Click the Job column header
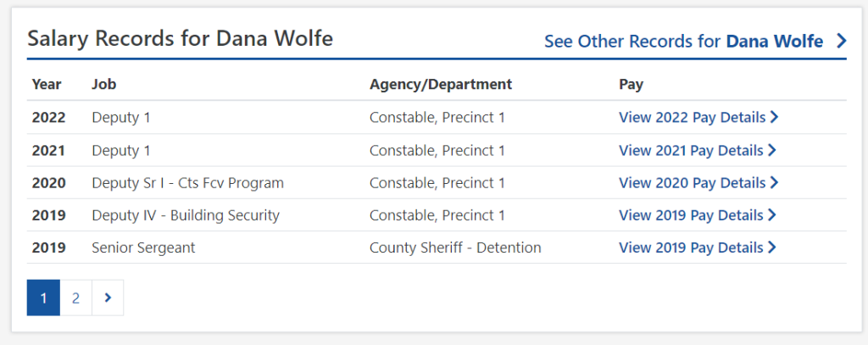868x345 pixels. (103, 85)
